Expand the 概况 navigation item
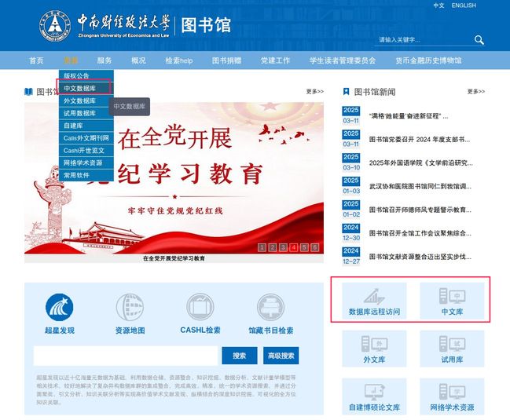 click(138, 60)
